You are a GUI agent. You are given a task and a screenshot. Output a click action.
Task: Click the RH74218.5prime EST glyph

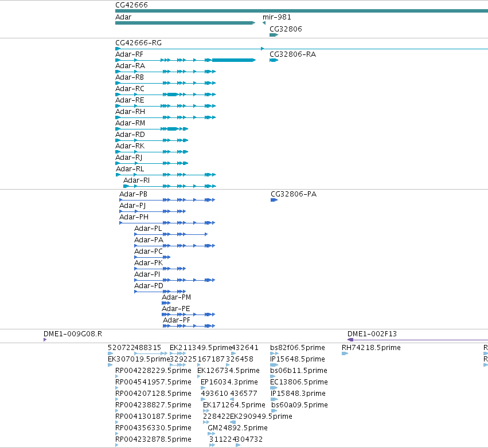(345, 353)
